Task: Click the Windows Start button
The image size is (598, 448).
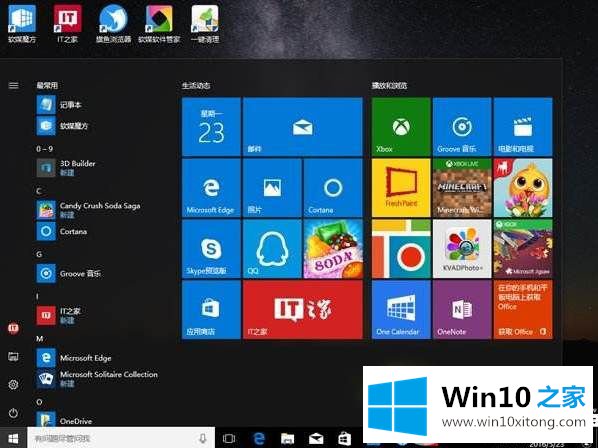Action: 13,438
